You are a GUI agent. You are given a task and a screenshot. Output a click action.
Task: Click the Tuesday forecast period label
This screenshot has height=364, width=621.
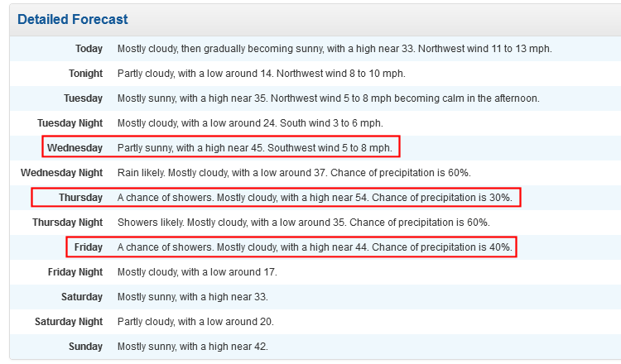tap(83, 98)
